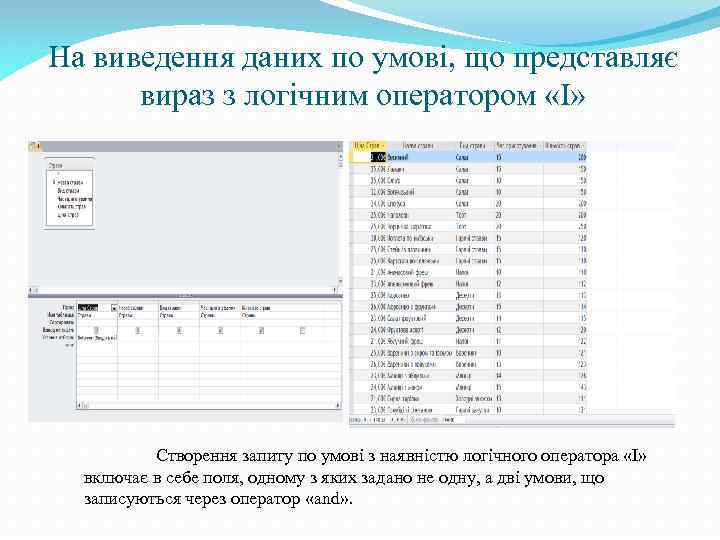720x540 pixels.
Task: Toggle the Show checkbox in the fourth grid column
Action: click(x=220, y=330)
